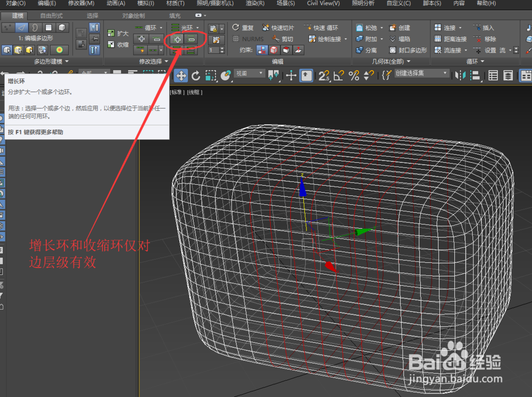Click the paint brush icon below the lock icon
Image resolution: width=532 pixels, height=397 pixels.
coord(216,40)
